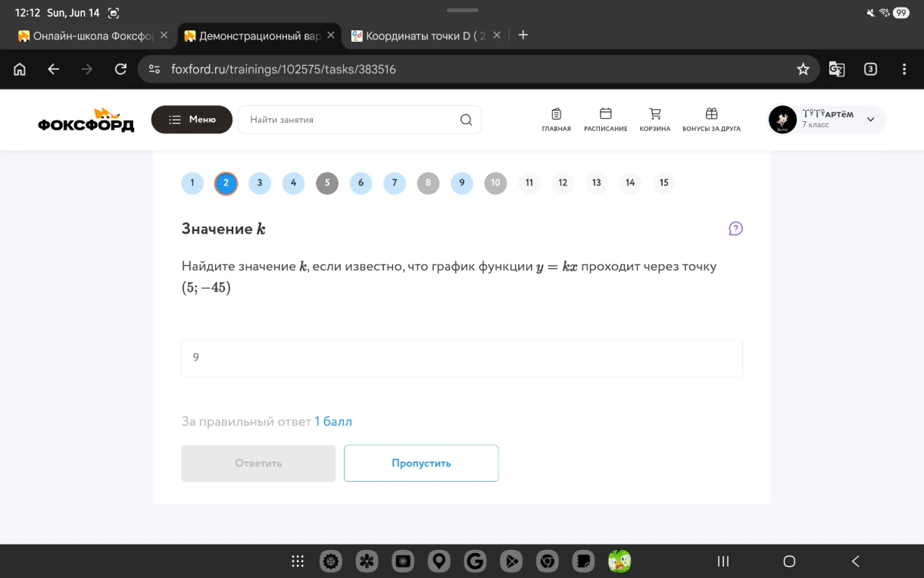Image resolution: width=924 pixels, height=578 pixels.
Task: Go to task number 14
Action: (630, 183)
